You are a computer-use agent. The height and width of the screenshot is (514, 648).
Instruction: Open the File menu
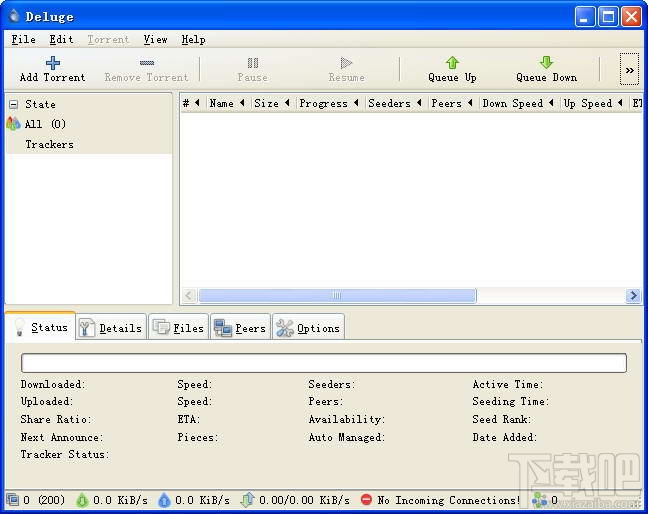coord(24,40)
